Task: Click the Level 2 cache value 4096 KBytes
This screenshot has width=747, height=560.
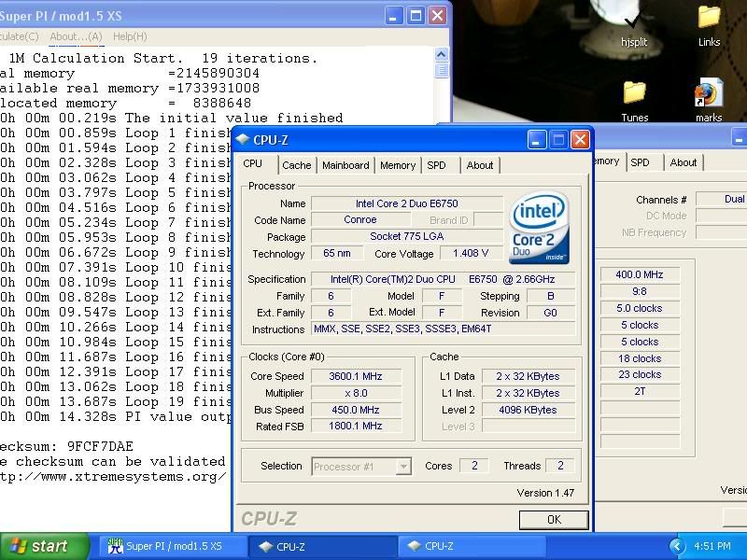Action: (528, 410)
